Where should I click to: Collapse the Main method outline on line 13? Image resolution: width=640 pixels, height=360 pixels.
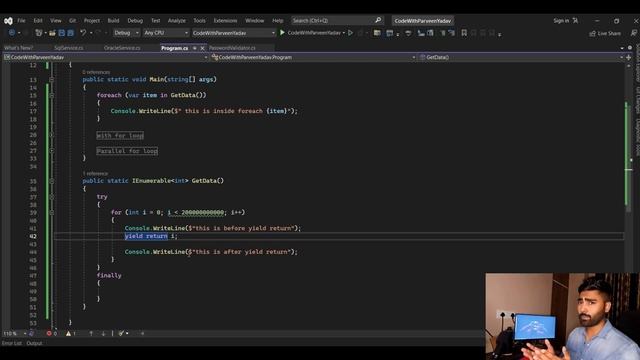(51, 80)
